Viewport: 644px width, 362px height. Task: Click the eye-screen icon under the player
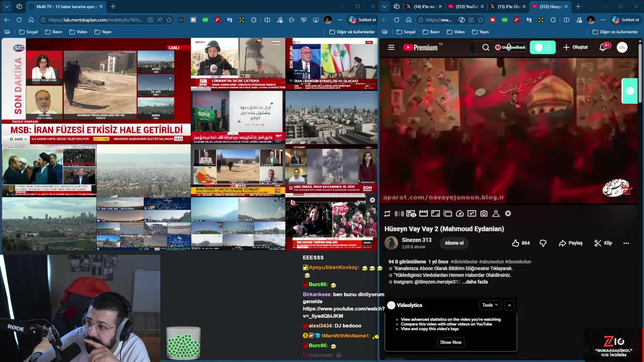(411, 214)
